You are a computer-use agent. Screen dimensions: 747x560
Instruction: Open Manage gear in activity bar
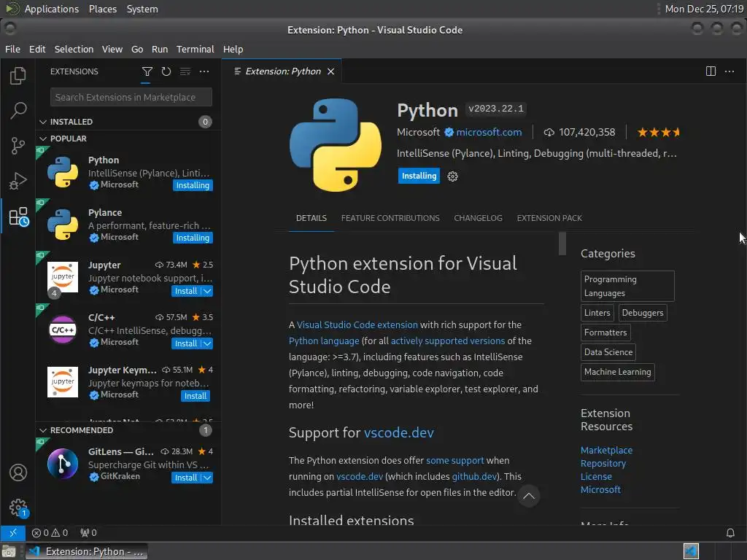[x=18, y=507]
